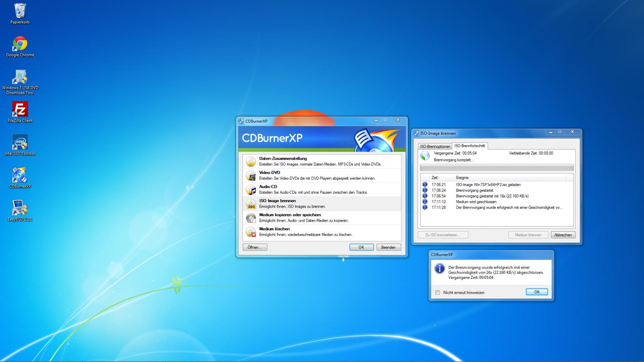Click the completed burn progress bar
The width and height of the screenshot is (644, 362).
pyautogui.click(x=497, y=167)
